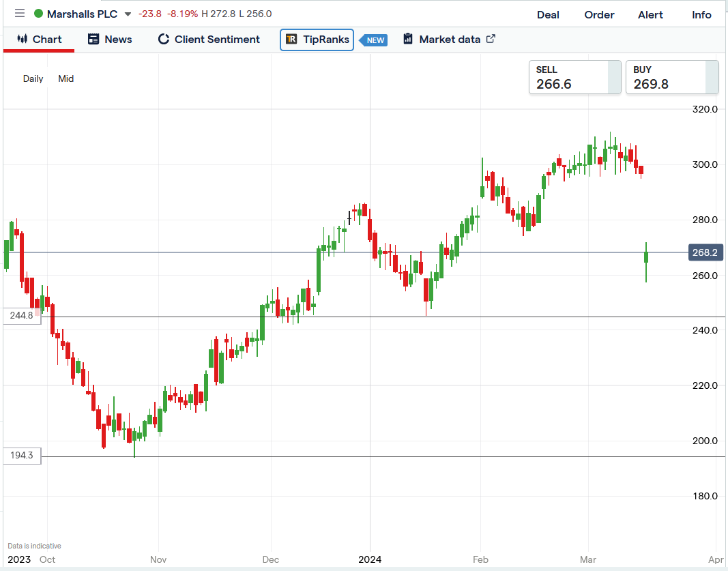Image resolution: width=728 pixels, height=571 pixels.
Task: Open the TipRanks tab
Action: [317, 40]
